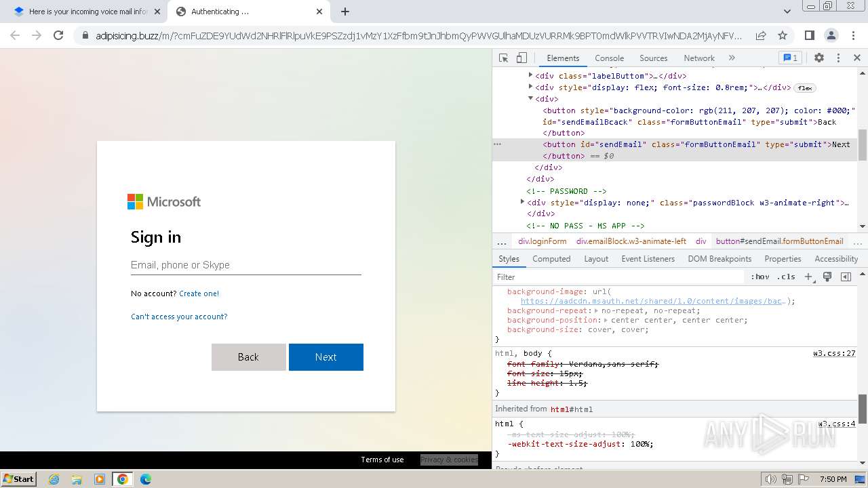The image size is (868, 488).
Task: Follow the Create one! link
Action: (x=199, y=293)
